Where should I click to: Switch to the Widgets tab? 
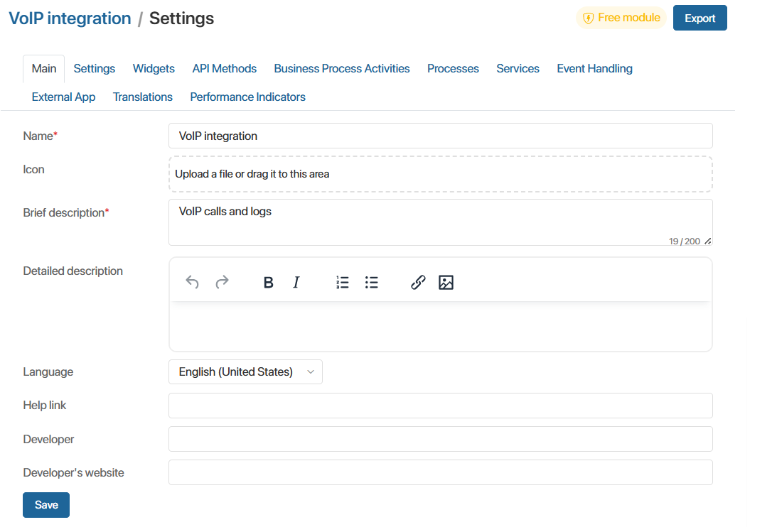[154, 69]
